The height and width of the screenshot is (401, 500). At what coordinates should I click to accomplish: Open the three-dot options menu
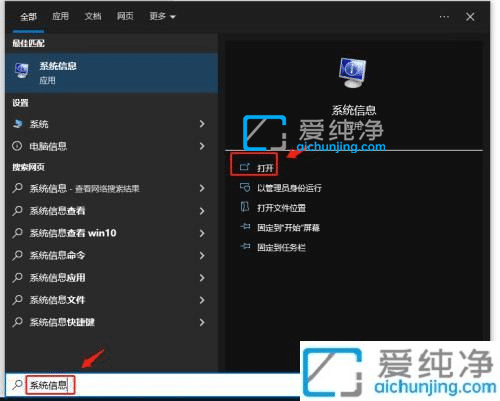(x=444, y=17)
